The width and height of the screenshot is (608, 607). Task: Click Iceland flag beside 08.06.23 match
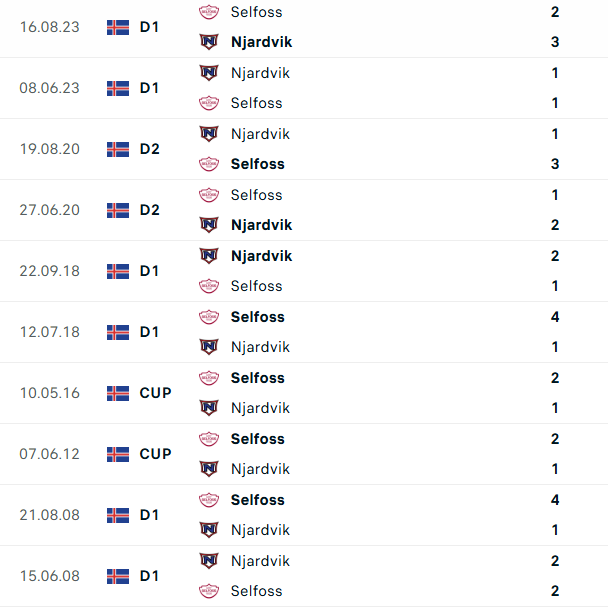click(118, 88)
